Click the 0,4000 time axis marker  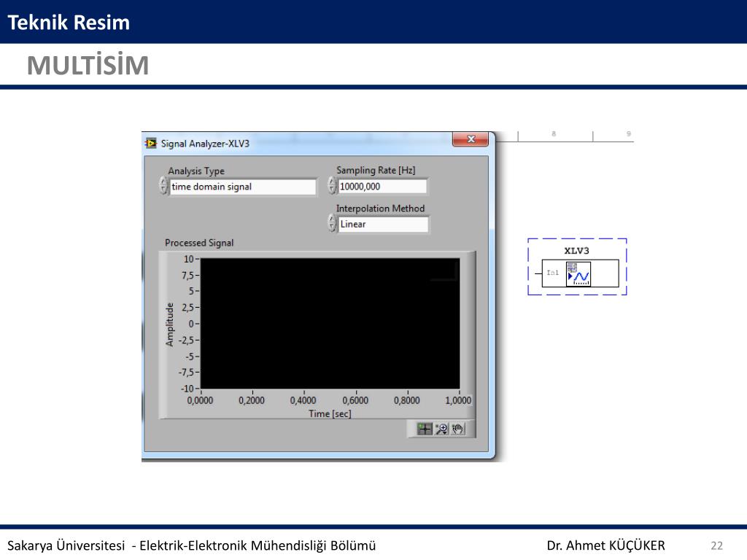[x=303, y=400]
